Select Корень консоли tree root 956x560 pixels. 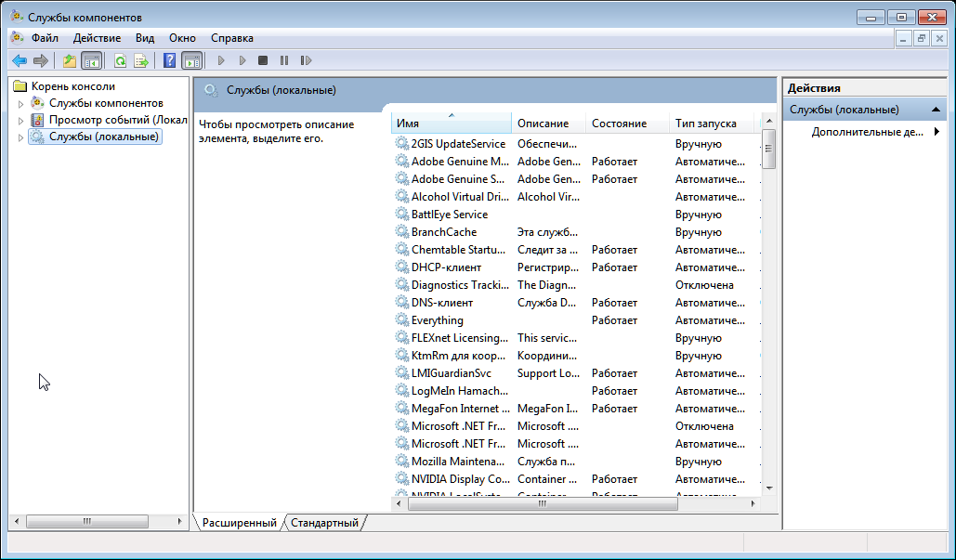pyautogui.click(x=72, y=86)
